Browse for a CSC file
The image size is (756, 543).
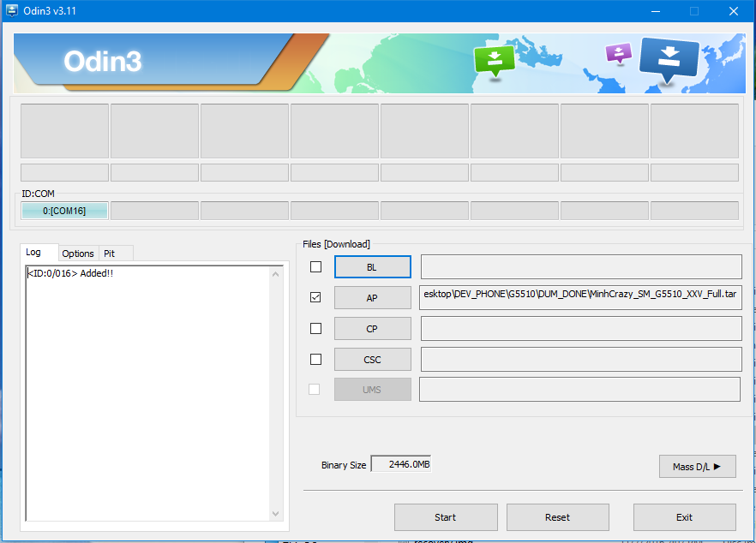[x=373, y=360]
